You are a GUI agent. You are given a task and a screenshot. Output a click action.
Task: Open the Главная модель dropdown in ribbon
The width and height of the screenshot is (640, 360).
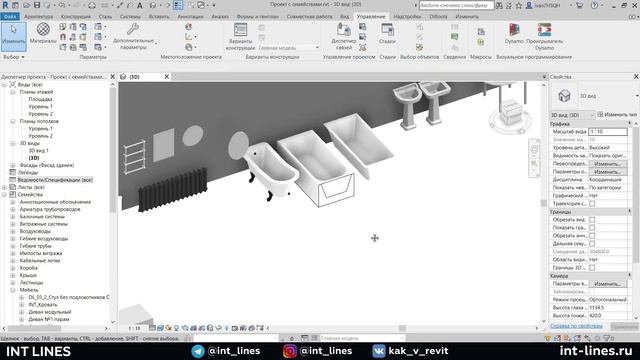pyautogui.click(x=289, y=48)
